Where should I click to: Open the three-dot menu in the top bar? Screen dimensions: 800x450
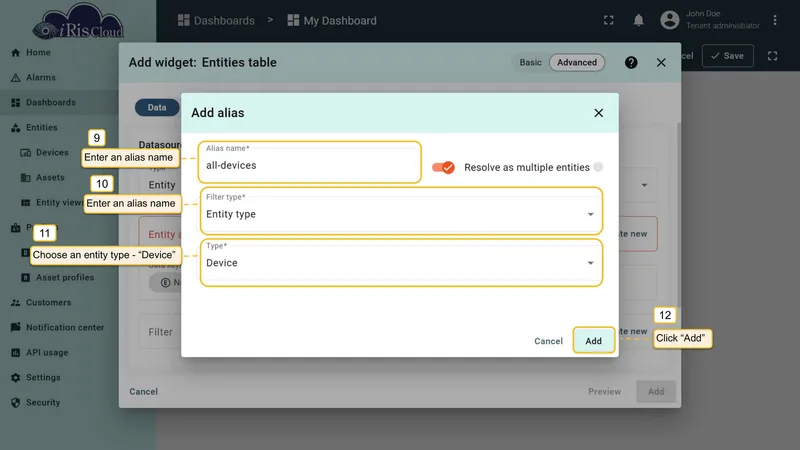tap(775, 20)
